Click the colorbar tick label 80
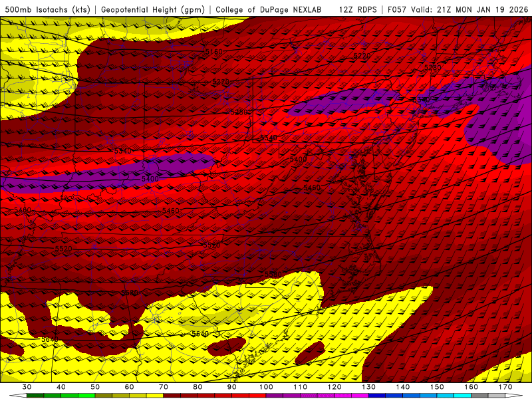The height and width of the screenshot is (399, 532). pos(198,387)
